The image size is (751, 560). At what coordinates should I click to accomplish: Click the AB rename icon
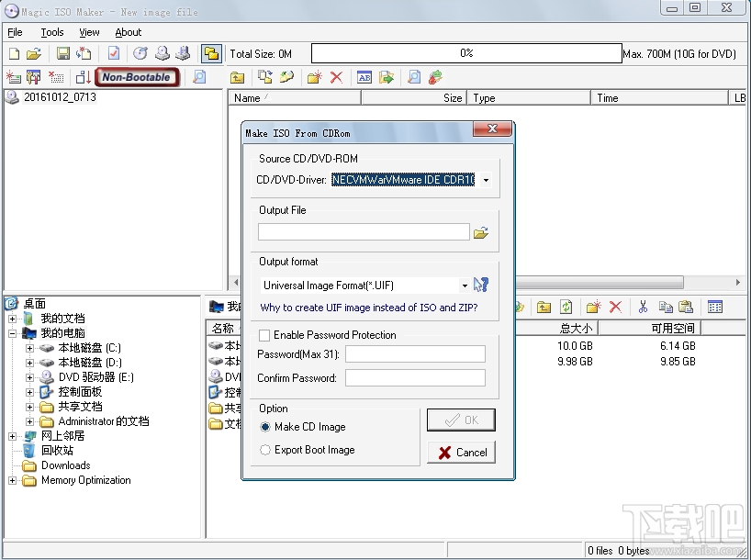point(364,77)
